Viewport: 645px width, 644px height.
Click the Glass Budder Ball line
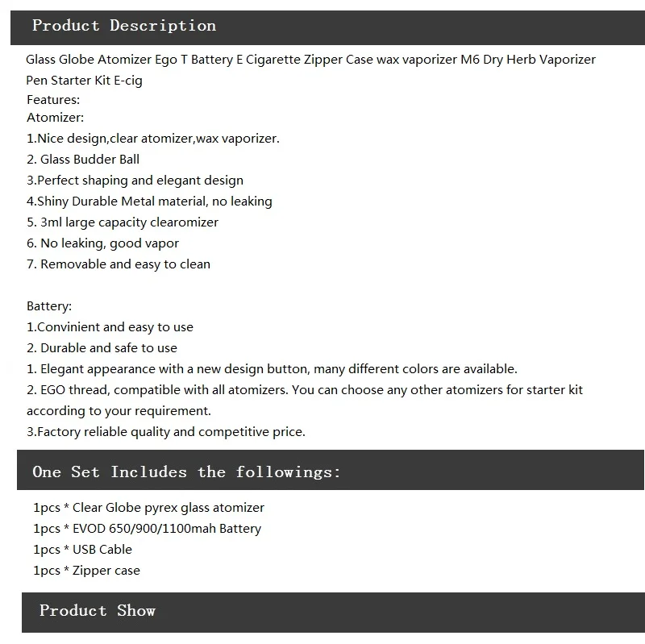click(x=83, y=160)
